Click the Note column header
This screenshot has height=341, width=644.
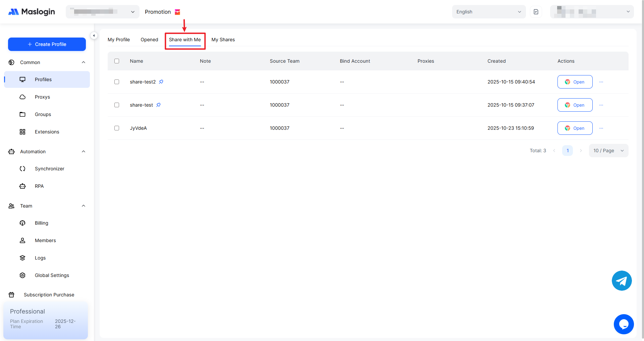pyautogui.click(x=205, y=61)
